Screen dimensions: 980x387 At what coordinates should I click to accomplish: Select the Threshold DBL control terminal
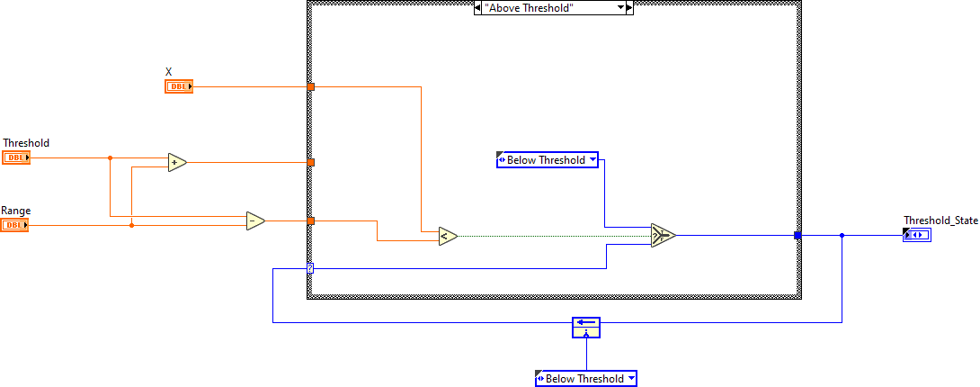click(16, 157)
